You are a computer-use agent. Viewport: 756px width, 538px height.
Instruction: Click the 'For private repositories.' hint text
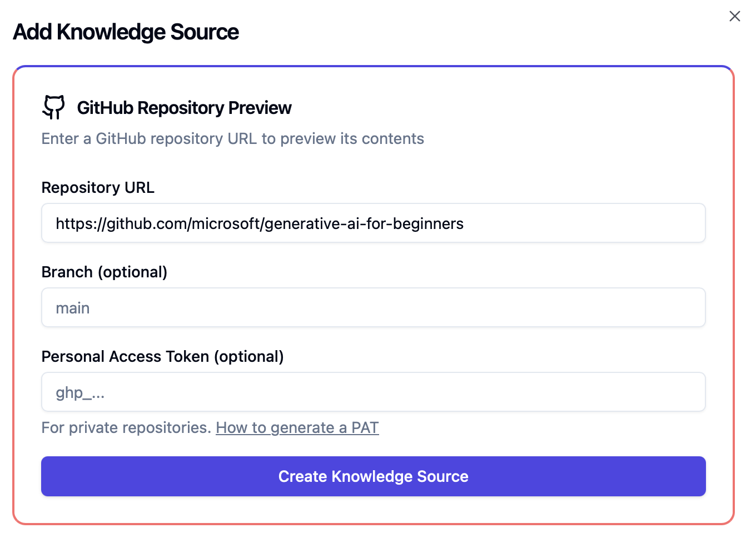[126, 427]
